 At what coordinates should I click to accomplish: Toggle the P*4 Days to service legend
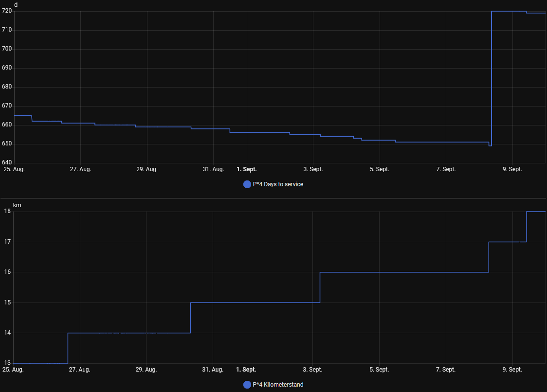pyautogui.click(x=273, y=184)
